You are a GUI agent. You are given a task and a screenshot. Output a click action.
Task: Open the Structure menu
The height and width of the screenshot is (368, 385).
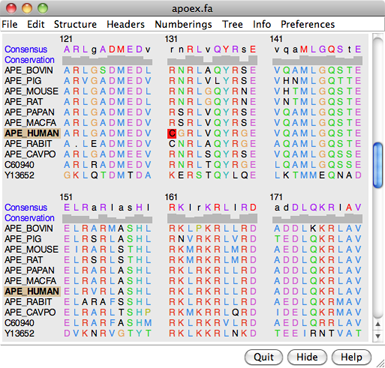tap(75, 24)
